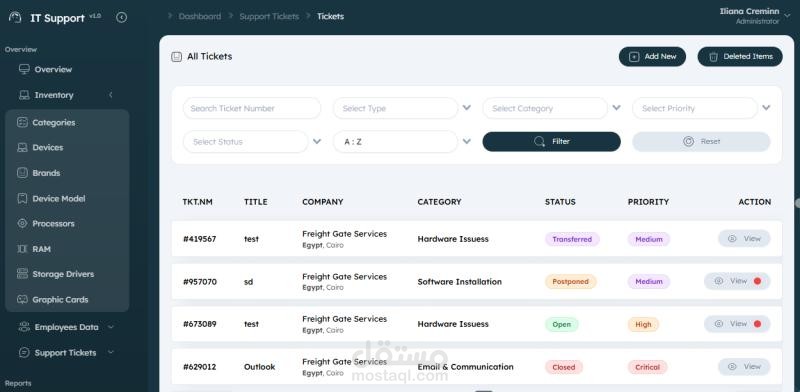The height and width of the screenshot is (392, 800).
Task: Click the eye icon for ticket #419567
Action: [x=732, y=238]
